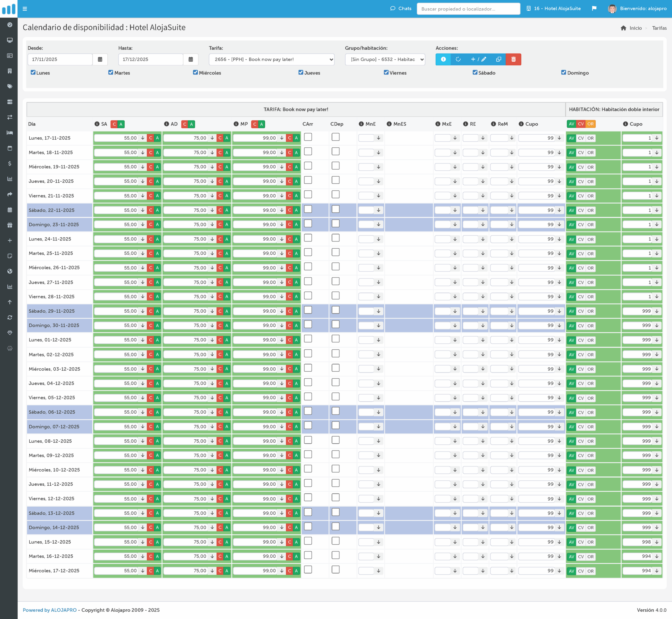Click the copy/duplicate action icon
This screenshot has width=672, height=619.
click(498, 59)
